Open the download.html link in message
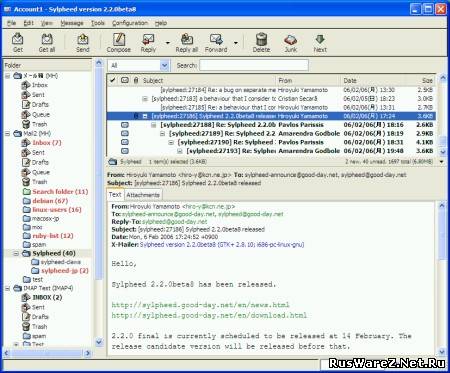Screen dimensions: 450x373 click(209, 315)
